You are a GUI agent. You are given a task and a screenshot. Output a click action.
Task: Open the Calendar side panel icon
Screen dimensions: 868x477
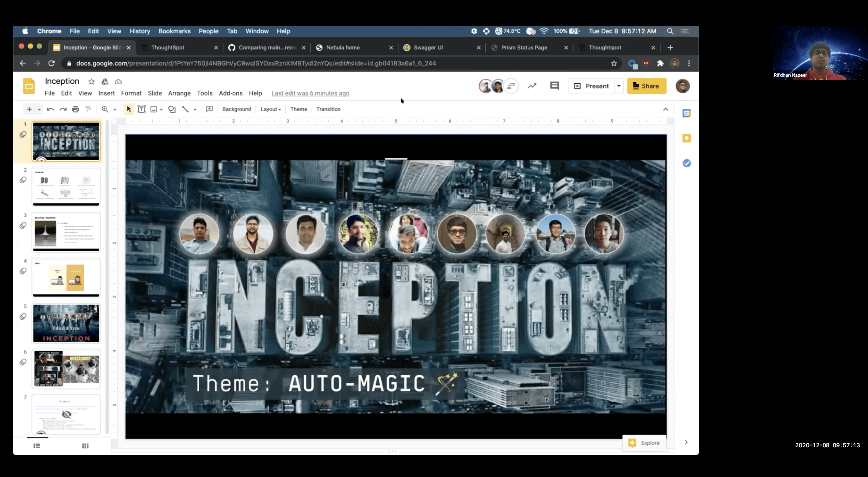tap(686, 113)
